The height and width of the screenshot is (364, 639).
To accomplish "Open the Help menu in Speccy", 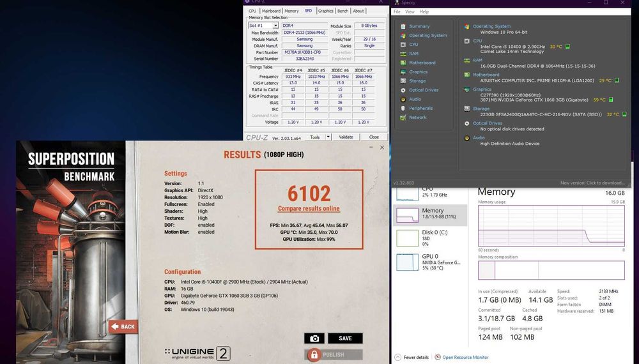I will coord(424,11).
